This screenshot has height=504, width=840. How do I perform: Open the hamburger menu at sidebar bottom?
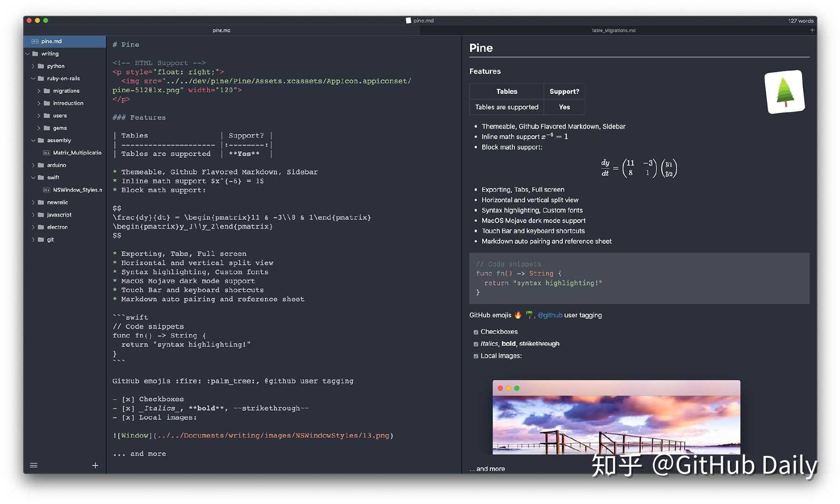click(x=33, y=465)
